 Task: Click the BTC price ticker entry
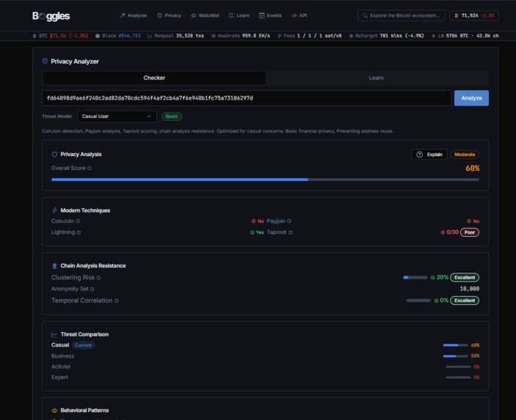tap(60, 35)
